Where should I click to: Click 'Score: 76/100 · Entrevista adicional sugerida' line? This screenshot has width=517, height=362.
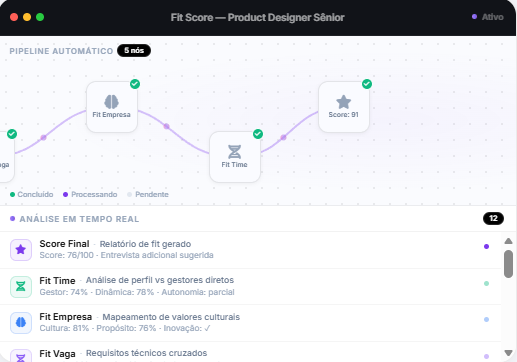[126, 255]
